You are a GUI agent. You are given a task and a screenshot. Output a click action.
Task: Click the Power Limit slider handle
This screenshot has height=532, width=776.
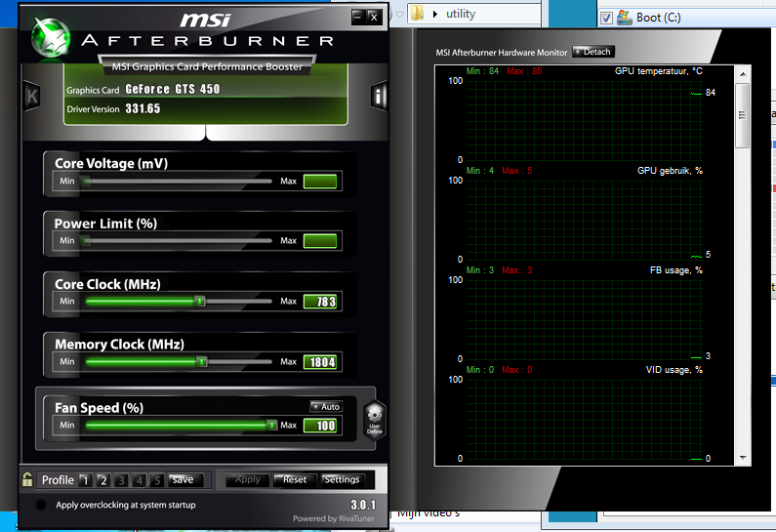86,241
